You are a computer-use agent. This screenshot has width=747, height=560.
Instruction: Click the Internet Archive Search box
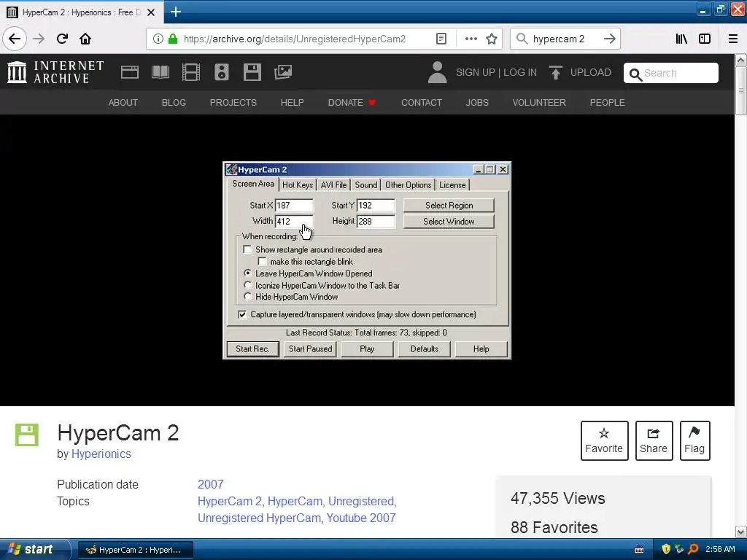[x=671, y=73]
